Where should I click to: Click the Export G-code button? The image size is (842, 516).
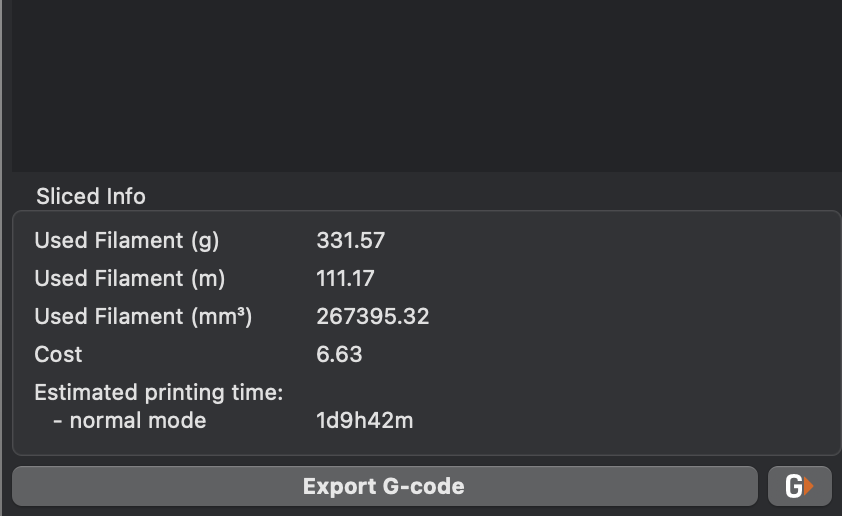tap(384, 486)
